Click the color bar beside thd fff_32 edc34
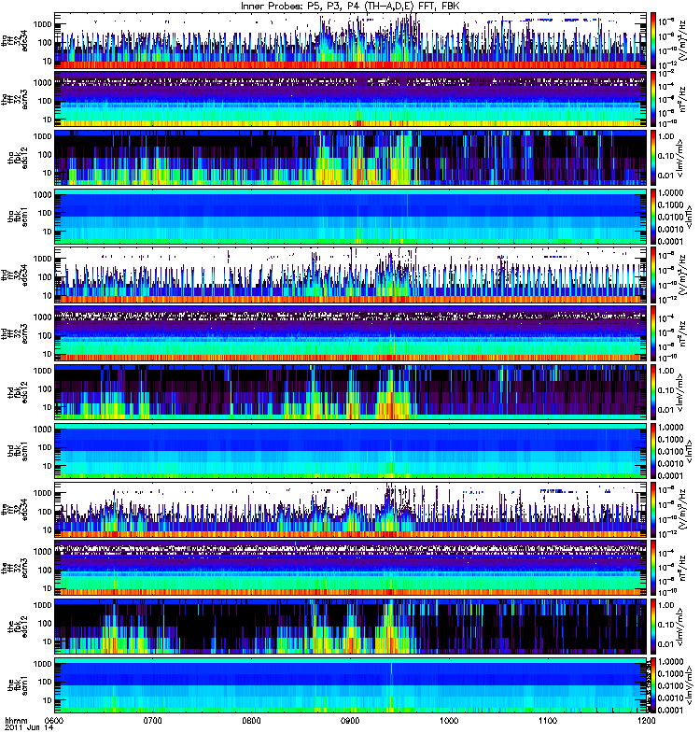This screenshot has height=747, width=700. [x=653, y=275]
